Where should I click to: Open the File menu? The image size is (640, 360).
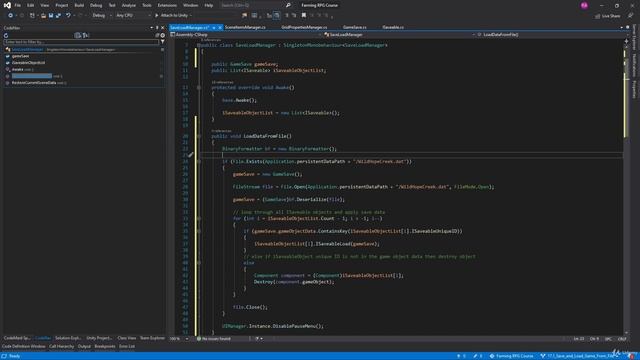pos(18,5)
